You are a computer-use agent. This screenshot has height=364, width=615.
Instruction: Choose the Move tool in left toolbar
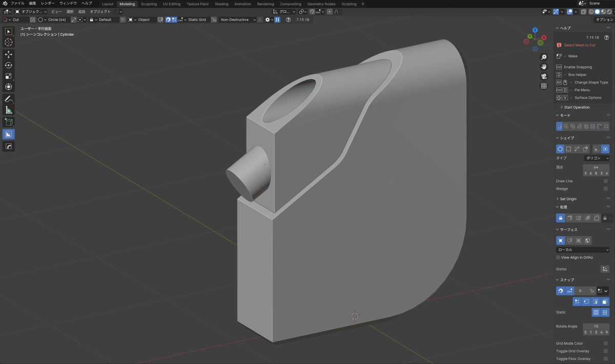(x=9, y=54)
